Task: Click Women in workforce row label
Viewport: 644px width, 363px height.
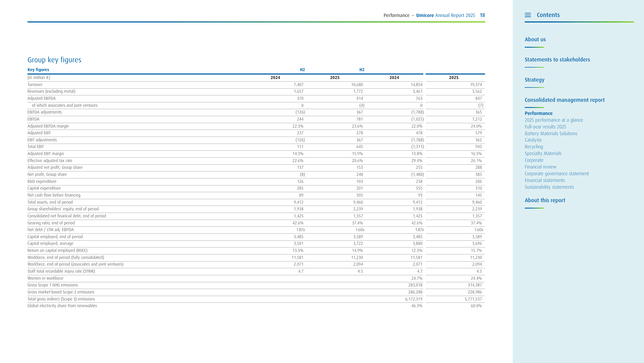Action: click(45, 278)
